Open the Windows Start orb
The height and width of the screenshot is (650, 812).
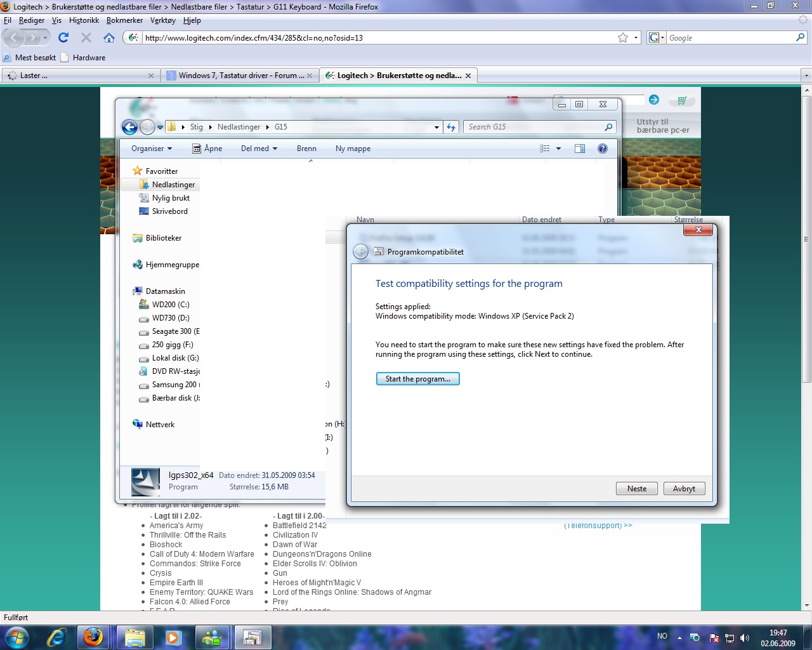(x=17, y=637)
